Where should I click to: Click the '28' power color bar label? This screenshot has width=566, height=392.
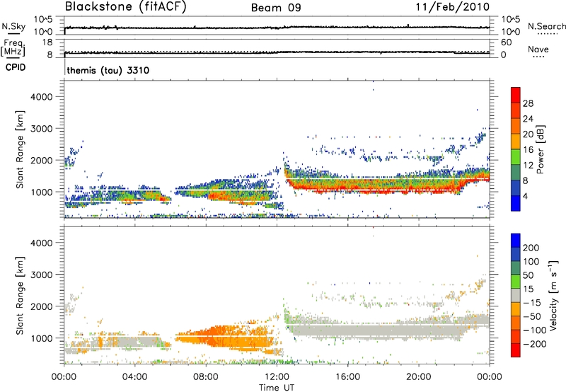pos(528,103)
